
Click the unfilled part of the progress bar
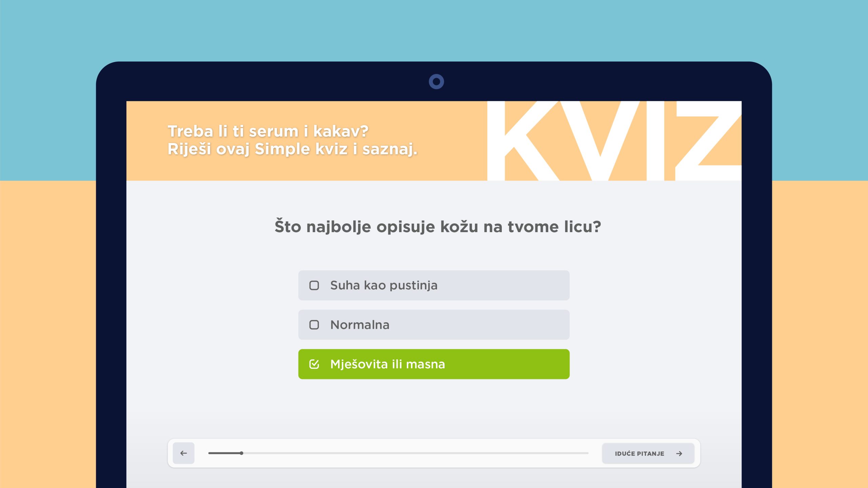pos(416,453)
